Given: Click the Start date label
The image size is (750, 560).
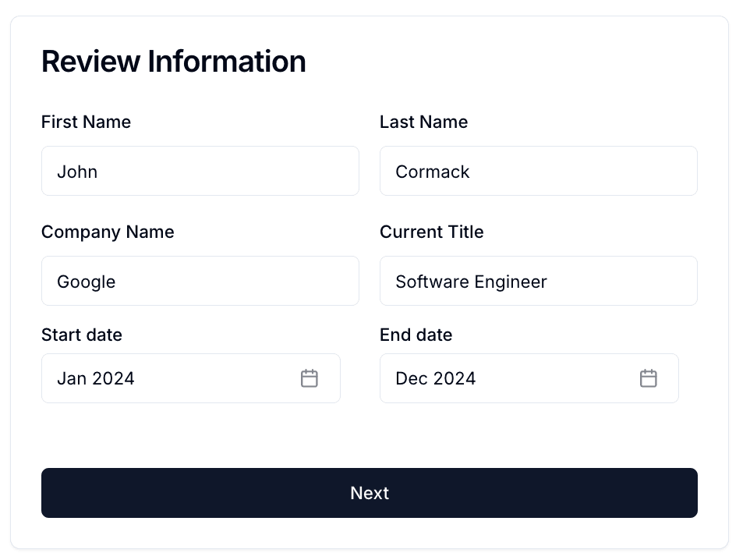Looking at the screenshot, I should (x=81, y=335).
